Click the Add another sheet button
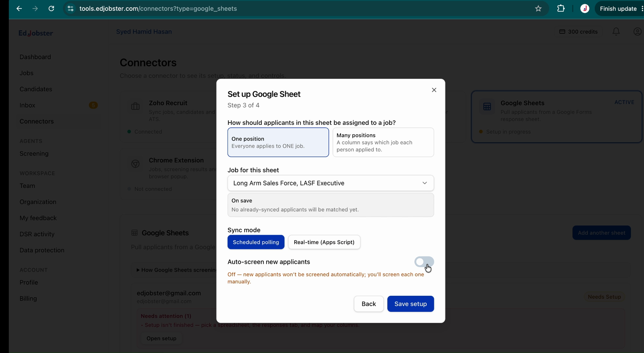This screenshot has height=353, width=644. coord(601,233)
